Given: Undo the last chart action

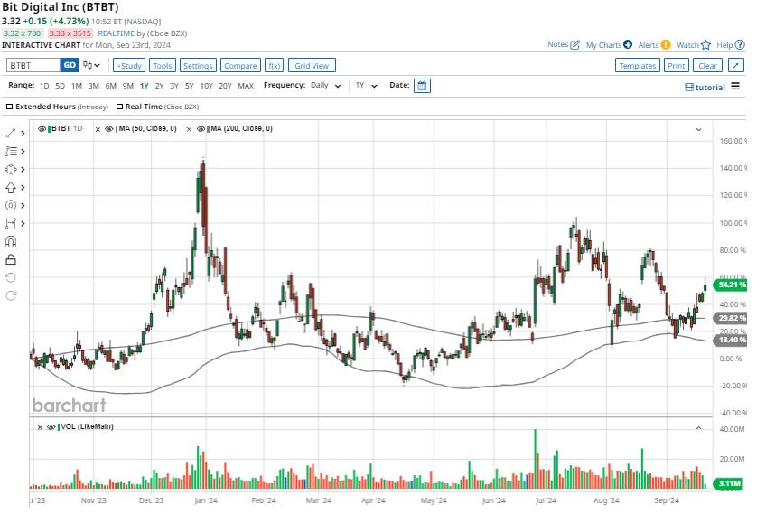Looking at the screenshot, I should click(10, 277).
